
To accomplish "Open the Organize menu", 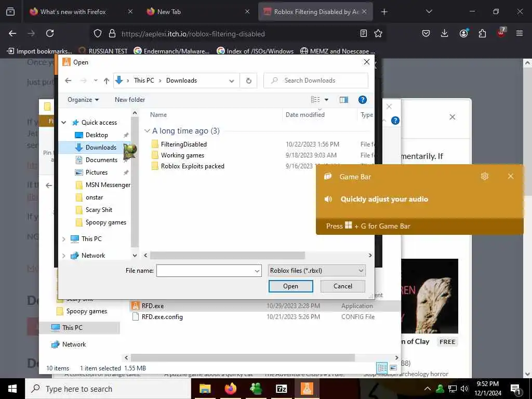I will coord(83,100).
